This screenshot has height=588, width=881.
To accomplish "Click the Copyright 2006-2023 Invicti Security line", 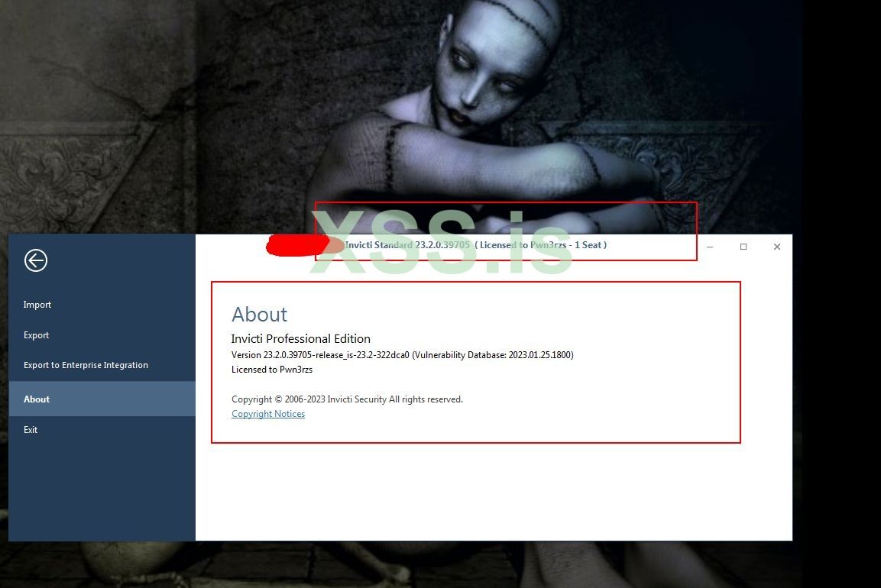I will (x=347, y=399).
